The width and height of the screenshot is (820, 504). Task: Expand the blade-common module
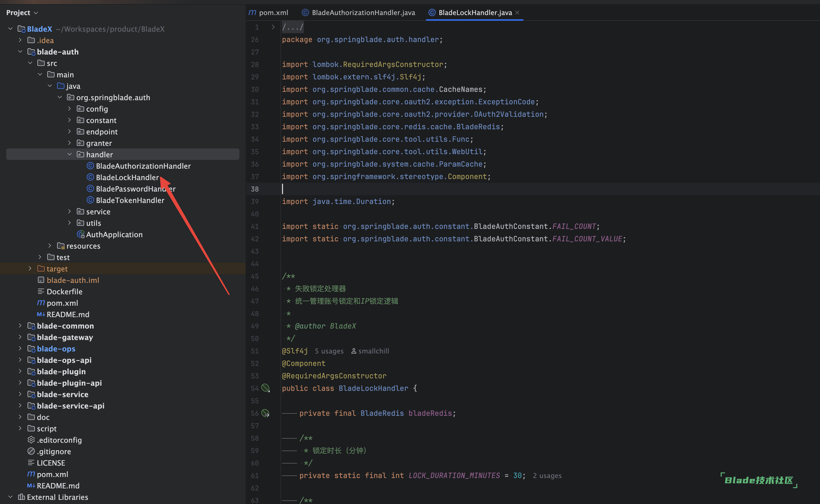pyautogui.click(x=20, y=326)
